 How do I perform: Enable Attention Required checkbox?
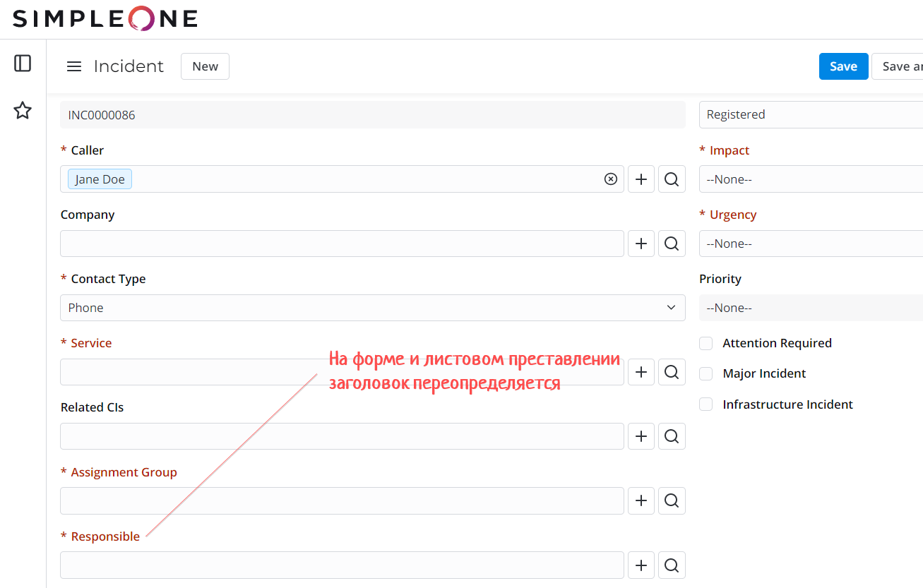(x=705, y=343)
